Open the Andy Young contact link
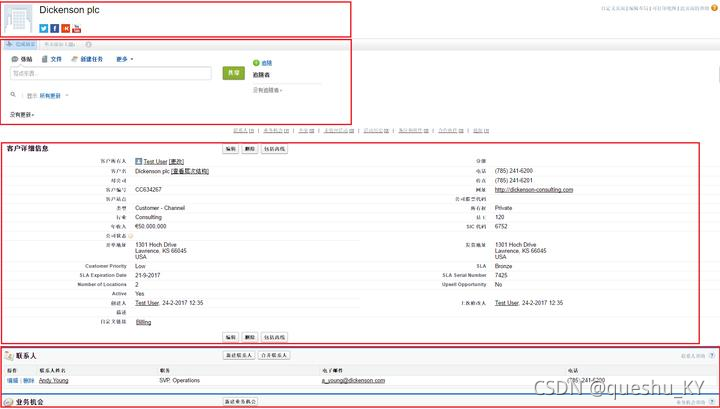 pos(53,381)
